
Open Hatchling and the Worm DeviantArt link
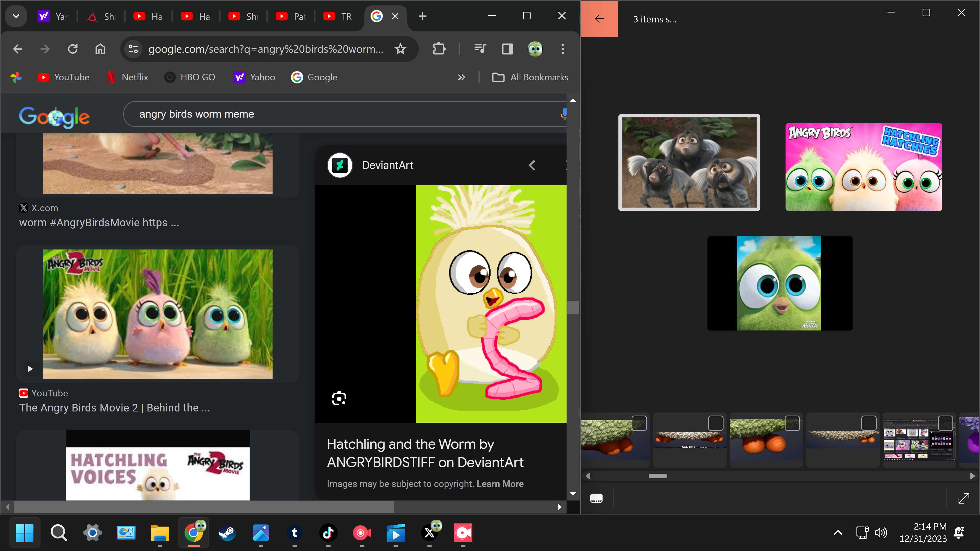[425, 453]
